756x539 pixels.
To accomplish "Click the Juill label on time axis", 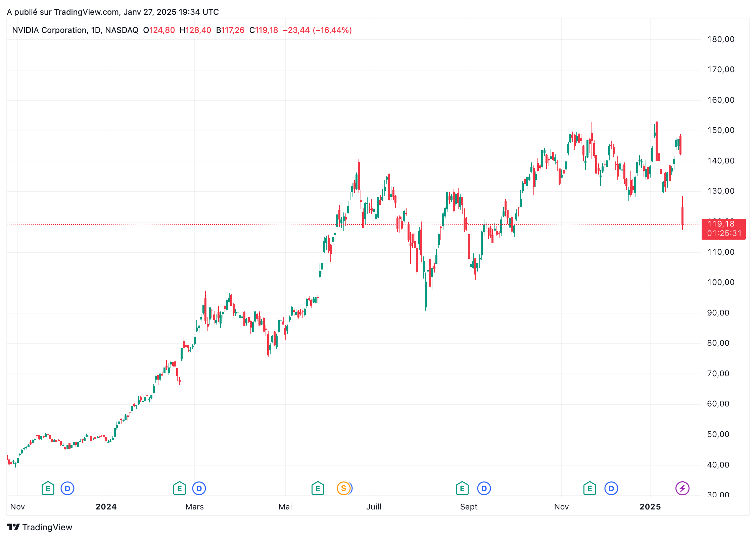I will [x=374, y=507].
